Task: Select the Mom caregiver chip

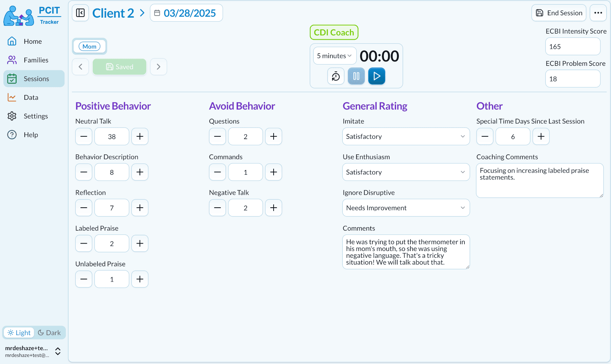Action: (90, 46)
